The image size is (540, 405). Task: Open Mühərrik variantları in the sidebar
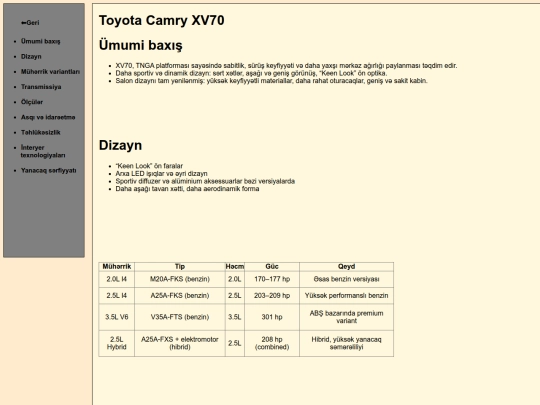click(x=50, y=72)
